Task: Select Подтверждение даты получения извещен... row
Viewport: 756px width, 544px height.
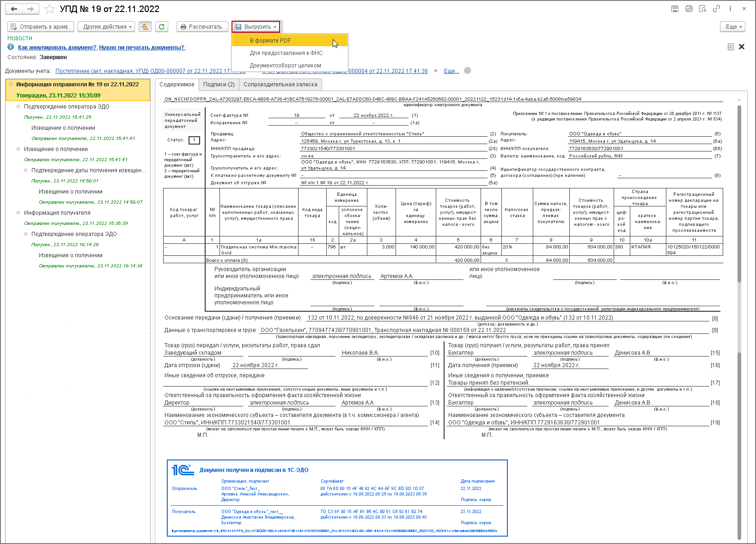Action: pos(89,170)
